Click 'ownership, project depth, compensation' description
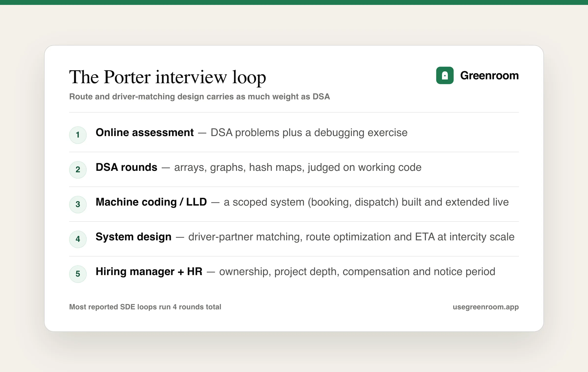This screenshot has height=372, width=588. pyautogui.click(x=357, y=272)
